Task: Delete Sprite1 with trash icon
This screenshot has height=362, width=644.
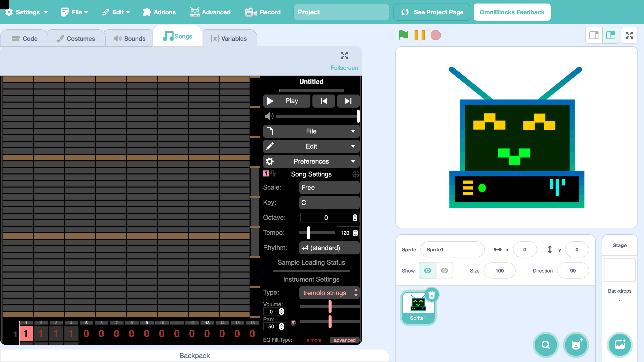Action: click(431, 295)
